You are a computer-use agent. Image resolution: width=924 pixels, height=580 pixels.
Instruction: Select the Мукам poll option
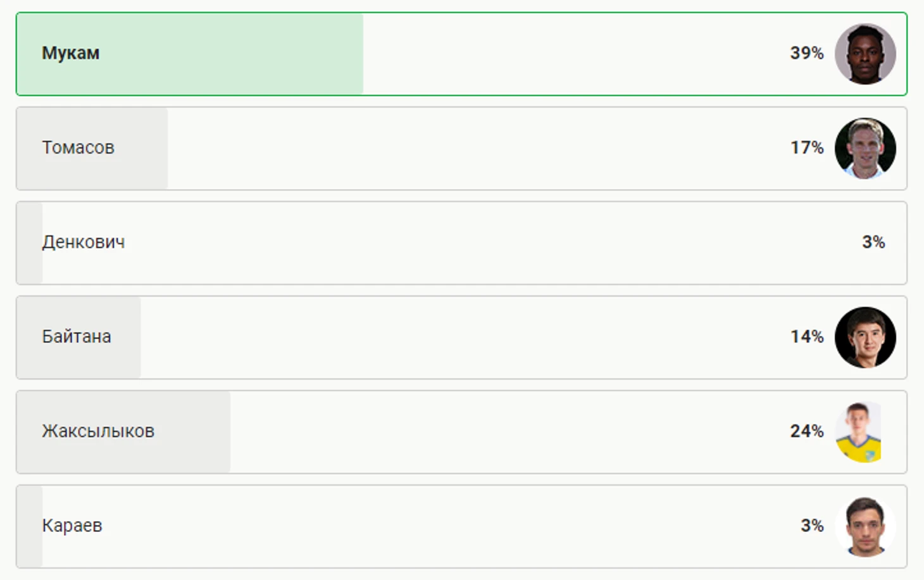tap(461, 54)
